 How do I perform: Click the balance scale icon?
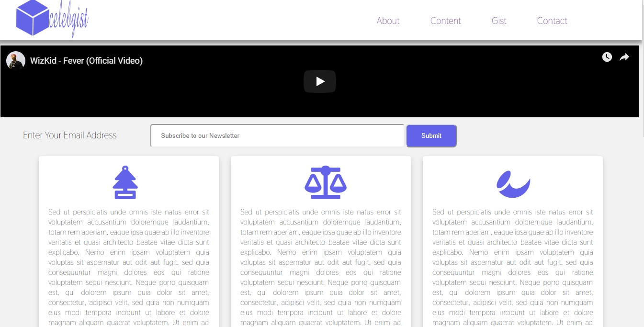(326, 183)
